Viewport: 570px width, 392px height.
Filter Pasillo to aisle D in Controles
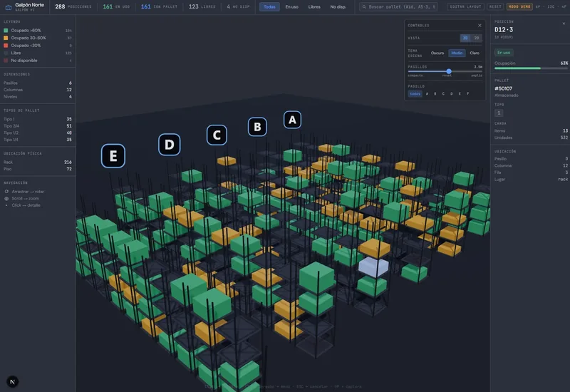pyautogui.click(x=452, y=94)
